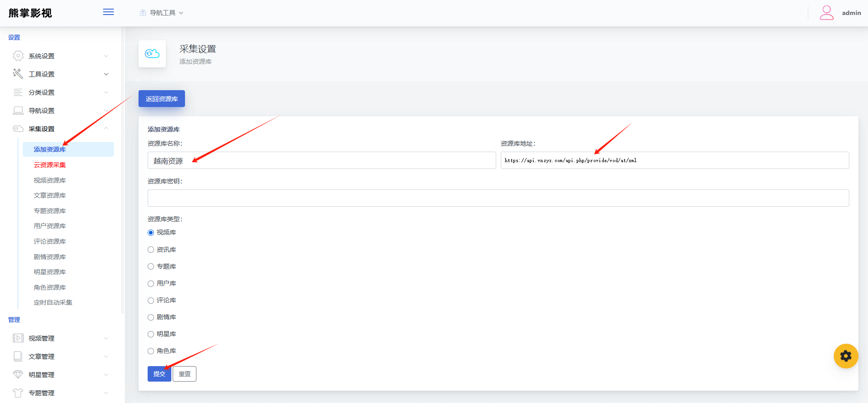This screenshot has height=403, width=868.
Task: Click the 资源库地址 URL input field
Action: (674, 160)
